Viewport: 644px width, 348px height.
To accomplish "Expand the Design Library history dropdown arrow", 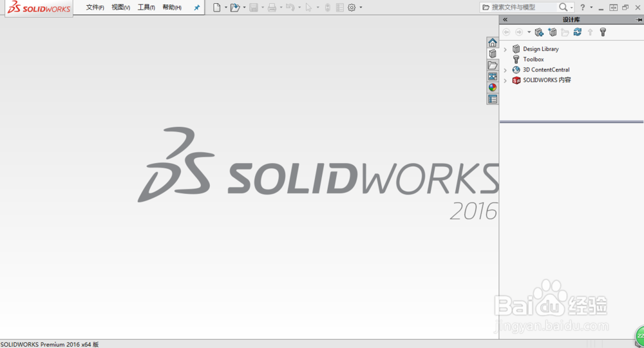I will pyautogui.click(x=529, y=32).
